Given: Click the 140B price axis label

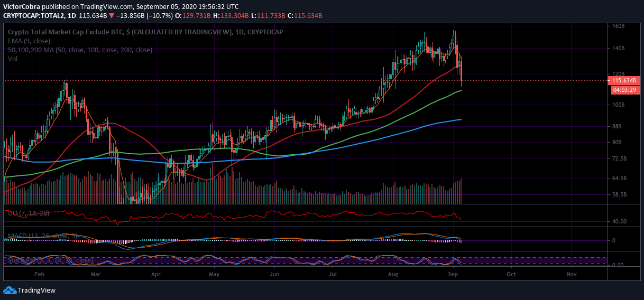Looking at the screenshot, I should 619,49.
